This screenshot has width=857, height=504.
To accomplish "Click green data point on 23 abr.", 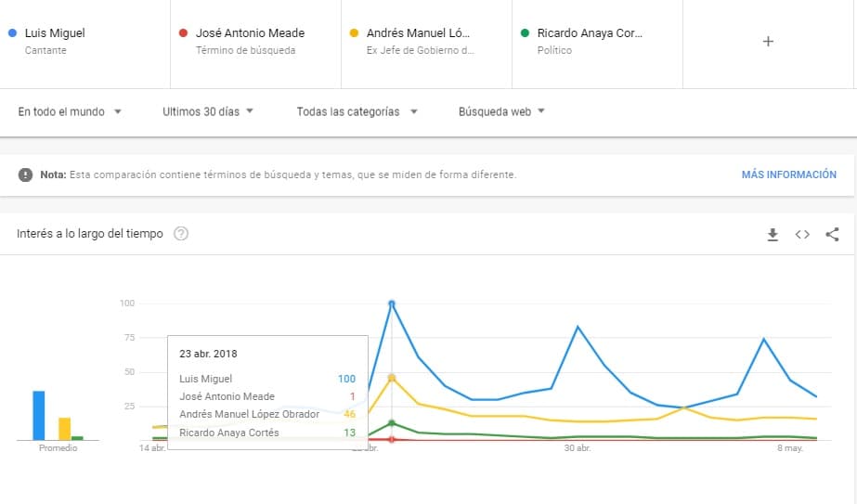I will click(x=392, y=423).
